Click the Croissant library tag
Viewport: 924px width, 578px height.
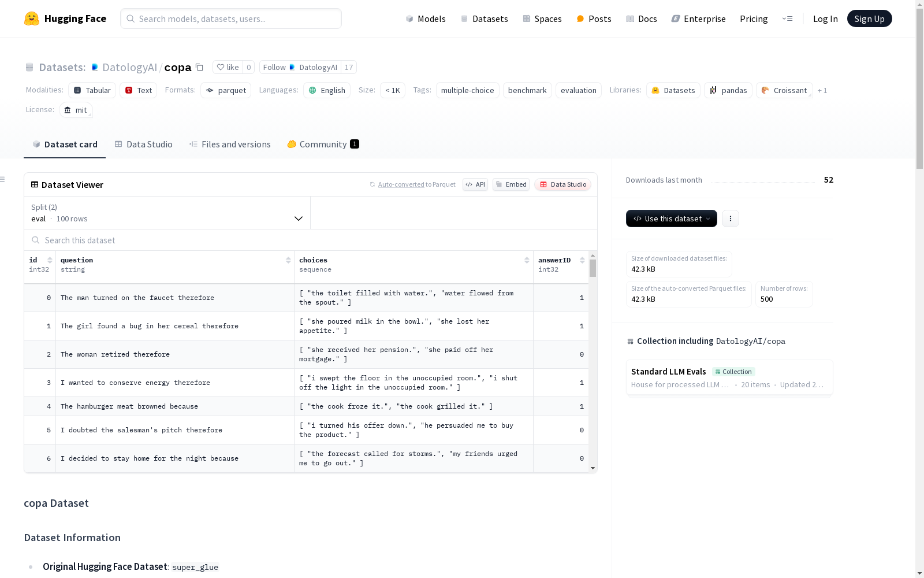point(784,90)
